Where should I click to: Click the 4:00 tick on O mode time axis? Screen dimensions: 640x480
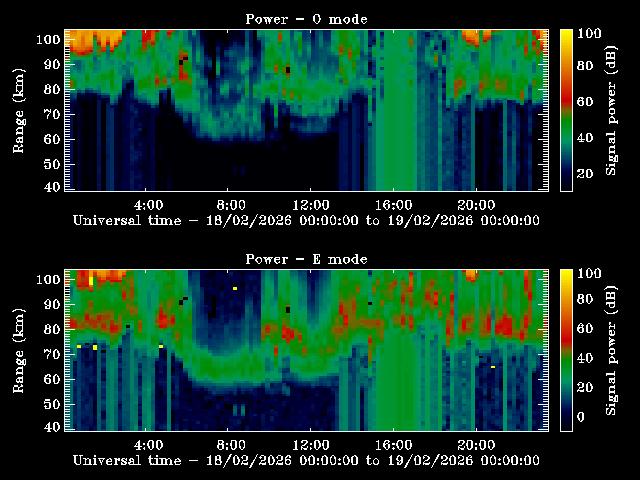coord(148,204)
